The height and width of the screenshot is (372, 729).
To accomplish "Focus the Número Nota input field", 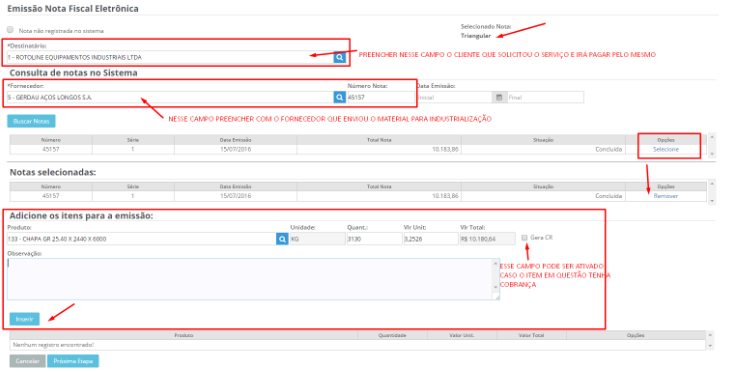I will [x=381, y=97].
